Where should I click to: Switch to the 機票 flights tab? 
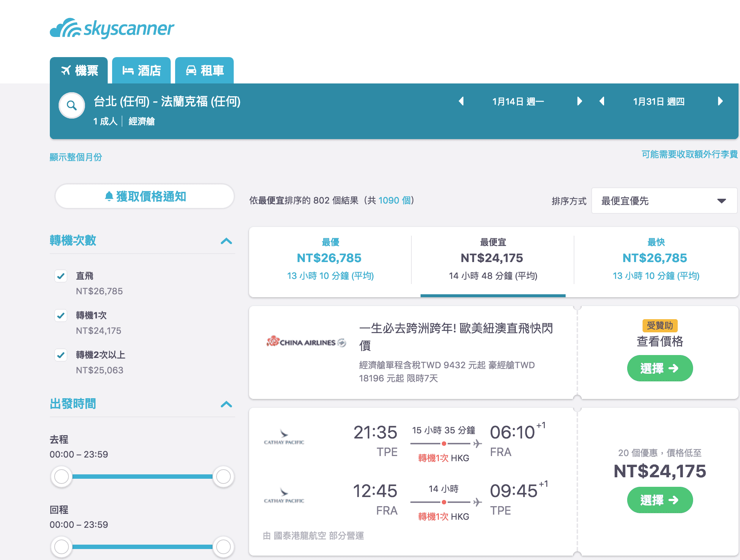coord(79,70)
